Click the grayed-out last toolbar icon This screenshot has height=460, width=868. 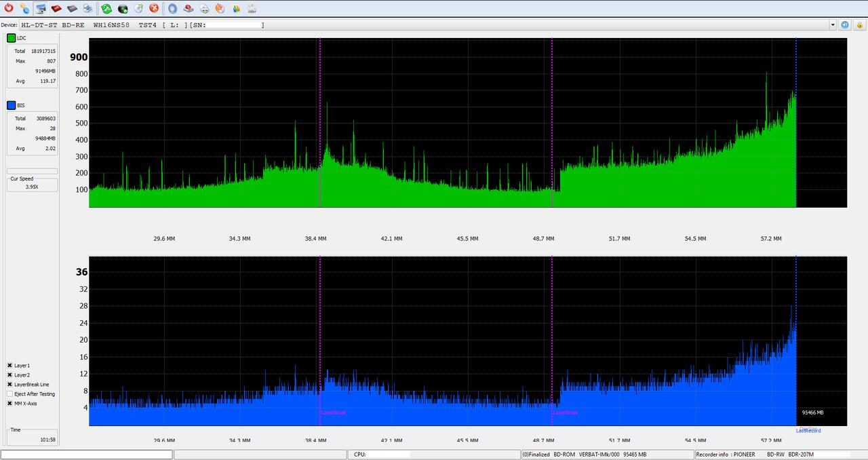tap(252, 9)
